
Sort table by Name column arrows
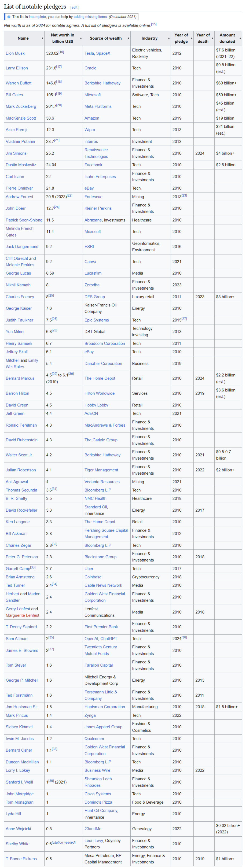(42, 38)
